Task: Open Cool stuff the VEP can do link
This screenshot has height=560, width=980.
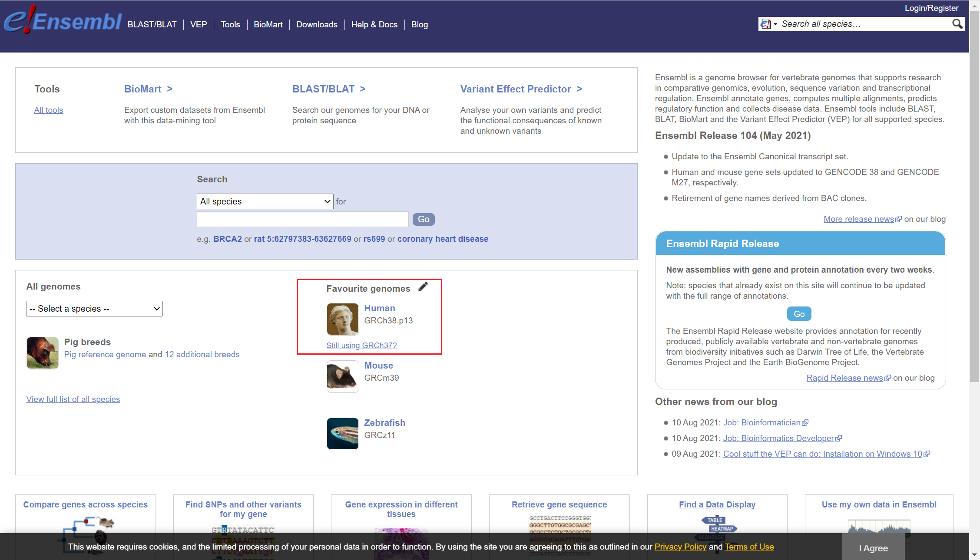Action: click(x=823, y=454)
